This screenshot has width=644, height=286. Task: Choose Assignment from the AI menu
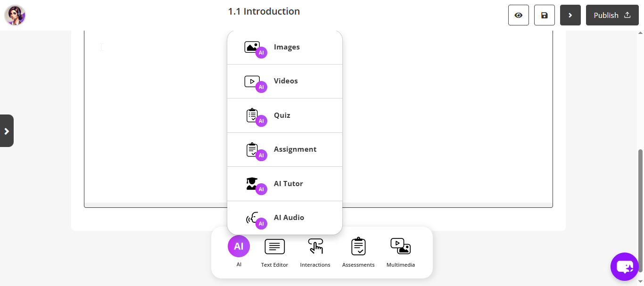tap(285, 149)
